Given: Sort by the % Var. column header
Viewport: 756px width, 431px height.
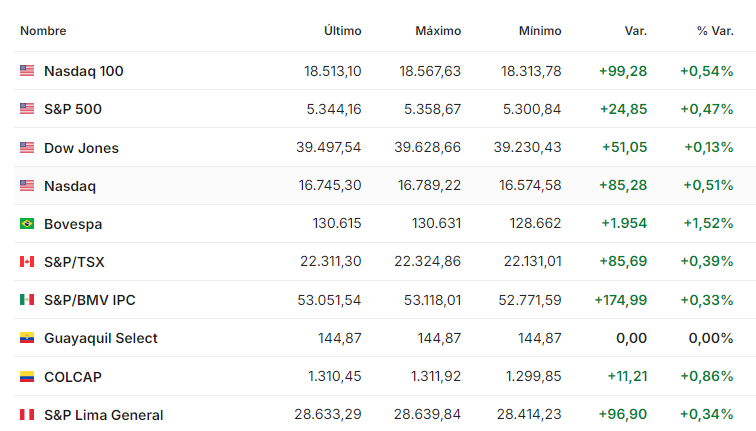Looking at the screenshot, I should pyautogui.click(x=715, y=31).
